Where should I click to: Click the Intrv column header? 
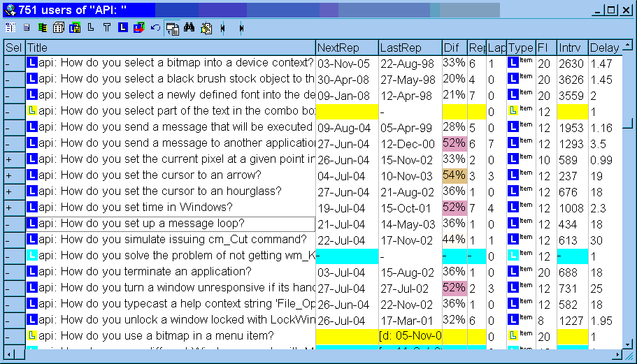pos(571,48)
